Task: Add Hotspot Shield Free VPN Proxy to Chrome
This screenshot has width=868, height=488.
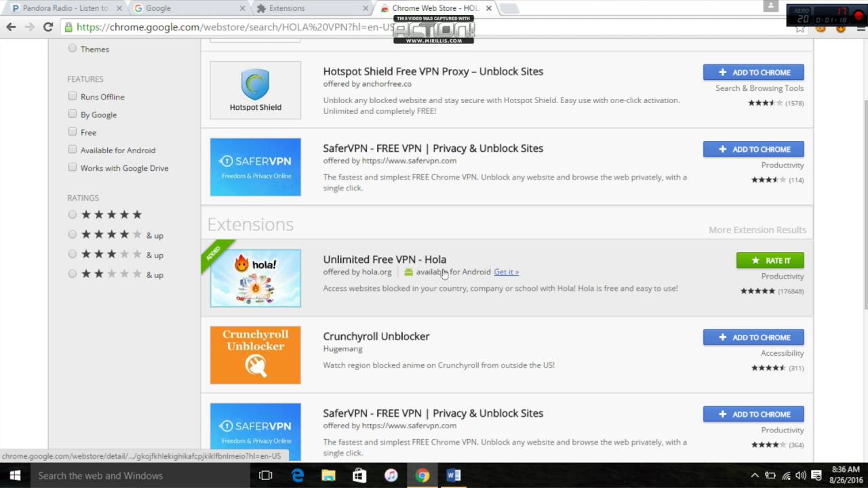Action: [753, 73]
